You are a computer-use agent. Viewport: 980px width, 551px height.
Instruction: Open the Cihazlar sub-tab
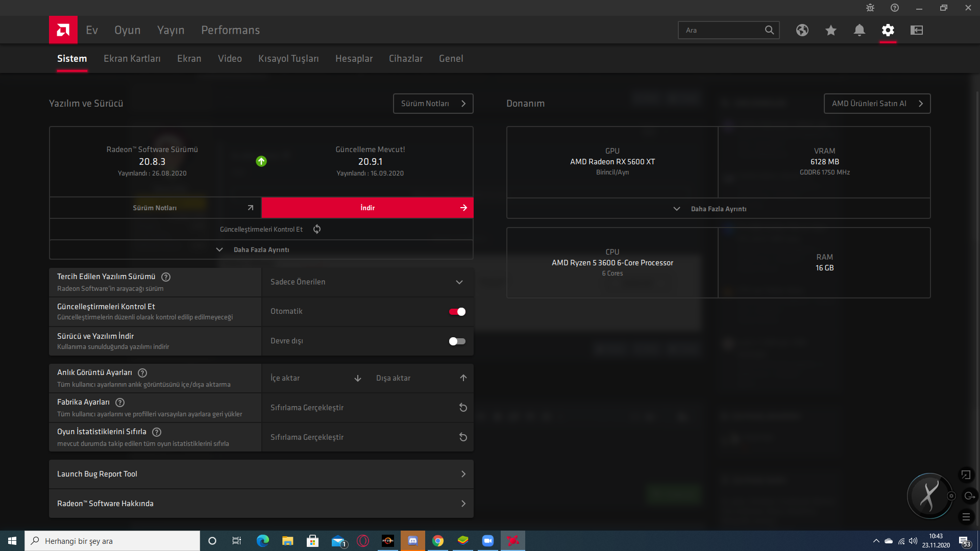tap(406, 59)
